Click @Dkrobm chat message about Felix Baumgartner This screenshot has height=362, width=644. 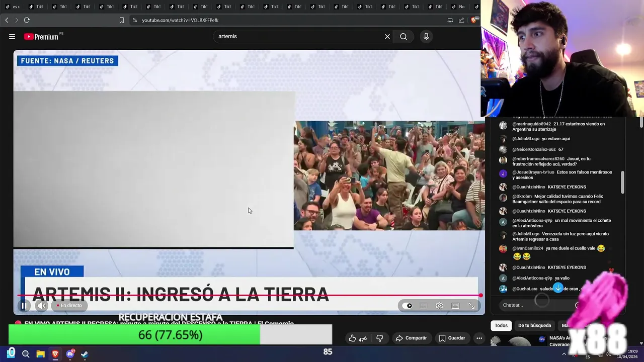(556, 199)
